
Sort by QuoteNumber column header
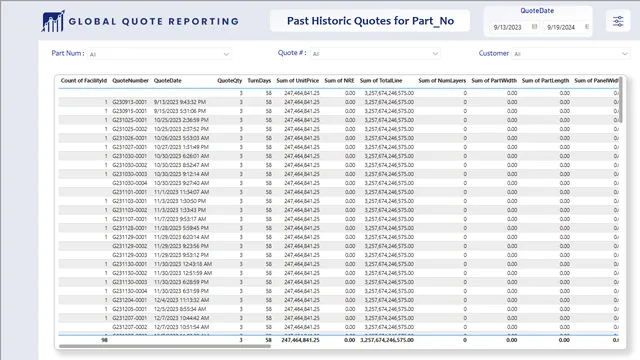coord(130,80)
